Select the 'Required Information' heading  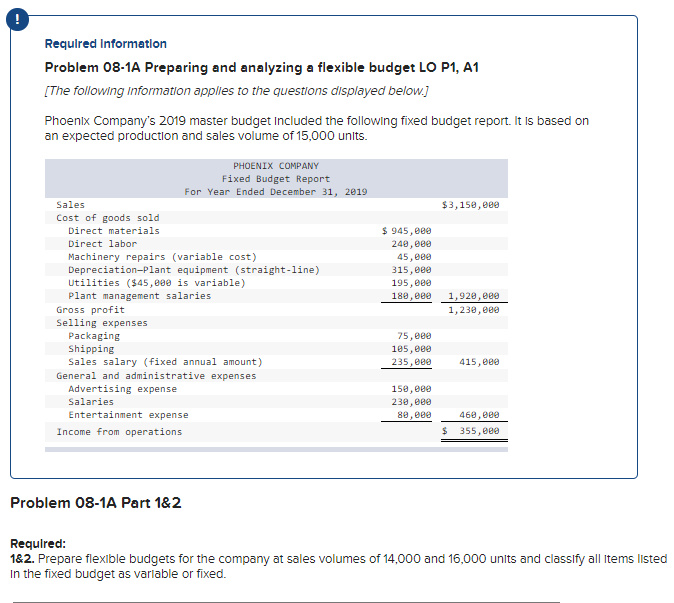[106, 44]
